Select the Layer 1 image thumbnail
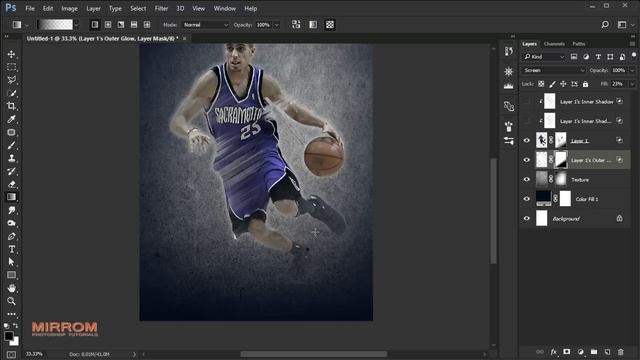Image resolution: width=640 pixels, height=360 pixels. [542, 140]
